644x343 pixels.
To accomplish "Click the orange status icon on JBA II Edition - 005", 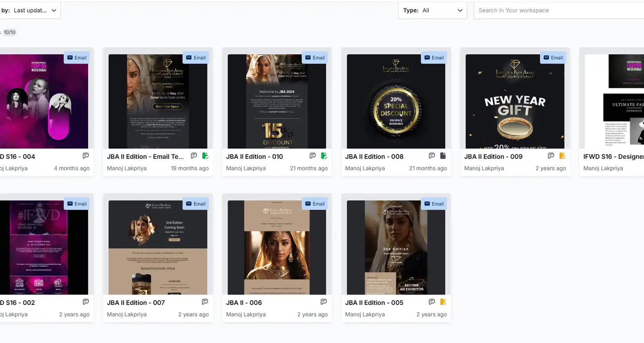I will tap(443, 301).
